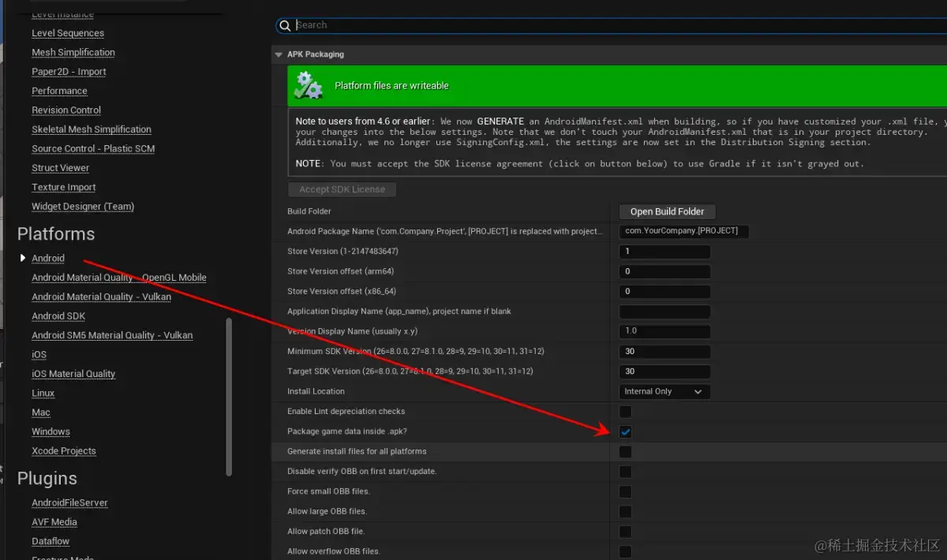Image resolution: width=947 pixels, height=560 pixels.
Task: Toggle Disable verify OBB on first start
Action: pyautogui.click(x=625, y=472)
